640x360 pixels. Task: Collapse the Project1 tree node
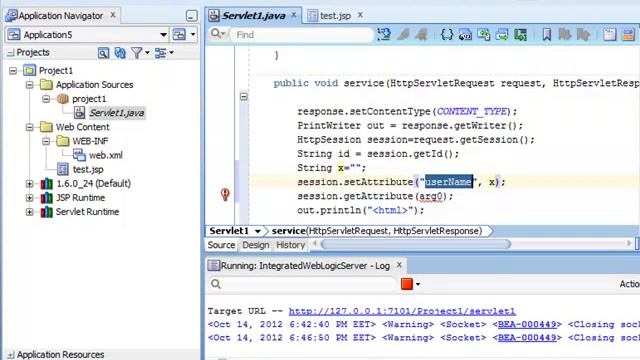(13, 71)
